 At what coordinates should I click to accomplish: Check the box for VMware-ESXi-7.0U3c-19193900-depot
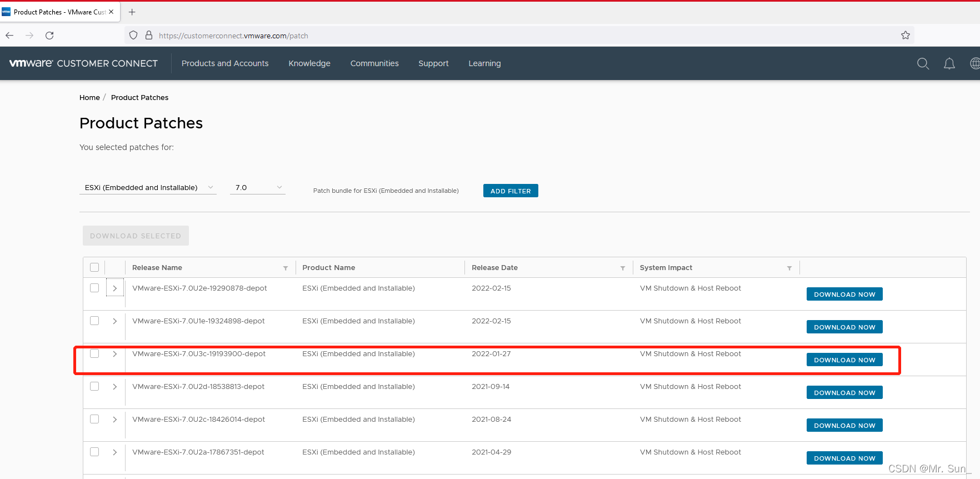(94, 353)
